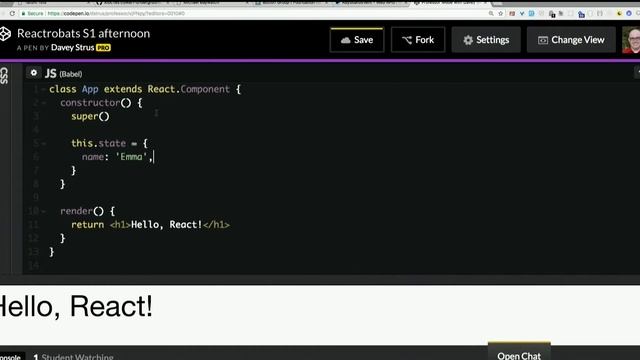Open pen Settings
The image size is (640, 360).
tap(486, 40)
